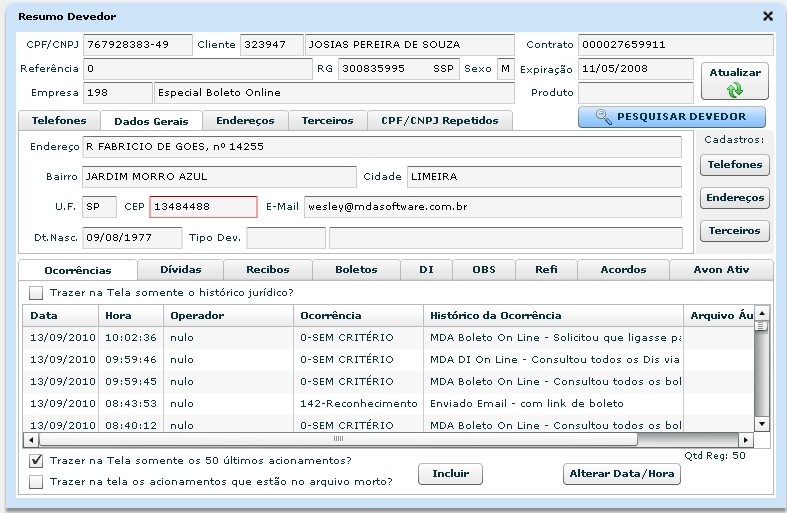Click the Cidade field LIMEIRA
Viewport: 787px width, 513px height.
[544, 177]
